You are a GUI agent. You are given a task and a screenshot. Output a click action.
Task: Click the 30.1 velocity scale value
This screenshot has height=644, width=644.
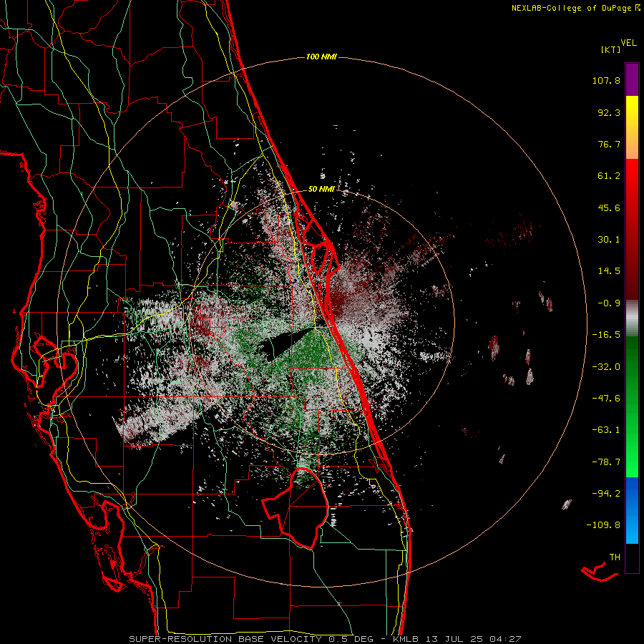609,240
